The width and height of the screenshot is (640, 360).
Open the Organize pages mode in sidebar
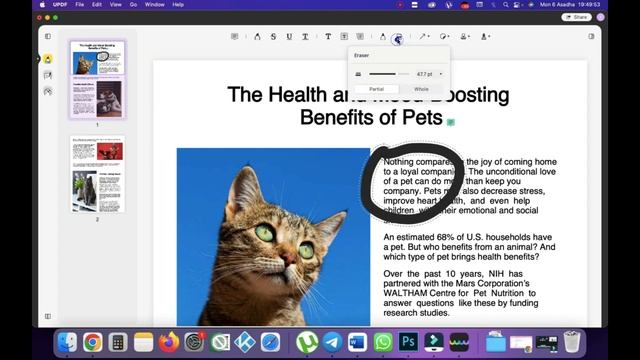pos(48,91)
